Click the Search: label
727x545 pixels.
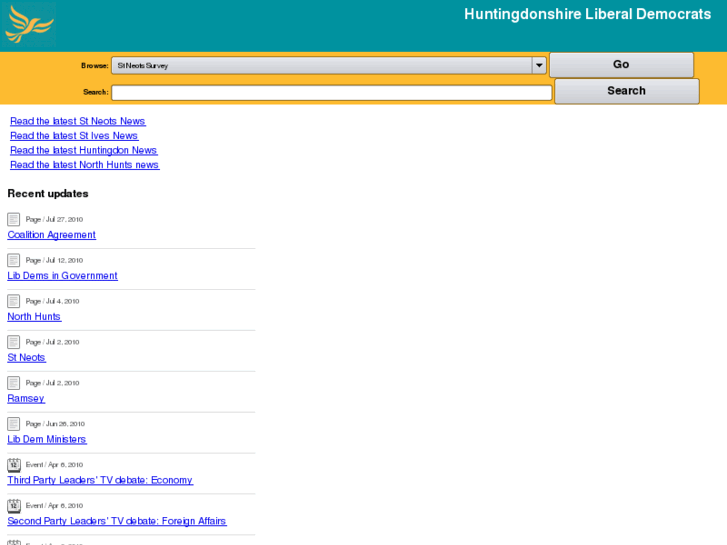click(96, 92)
